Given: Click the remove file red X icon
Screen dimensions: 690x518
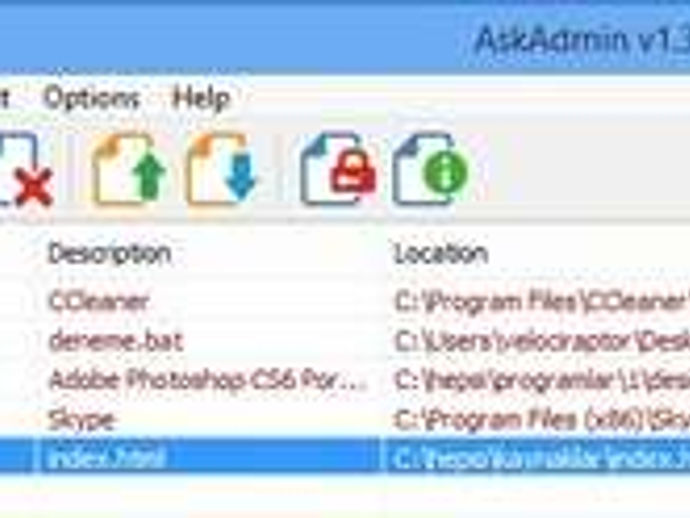Looking at the screenshot, I should click(26, 170).
